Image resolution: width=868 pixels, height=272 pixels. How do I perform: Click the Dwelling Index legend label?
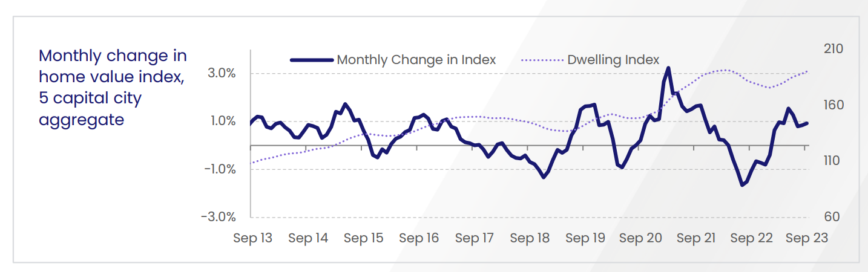(613, 60)
